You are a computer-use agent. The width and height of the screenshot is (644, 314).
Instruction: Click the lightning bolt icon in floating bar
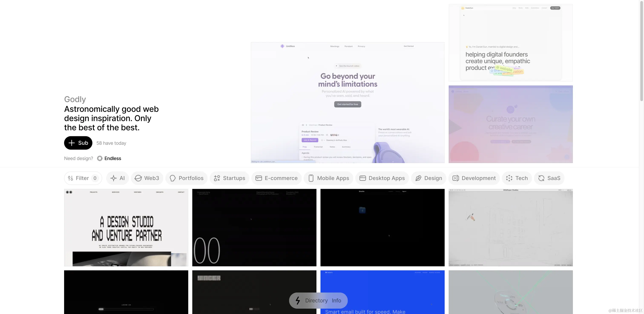[x=298, y=301]
